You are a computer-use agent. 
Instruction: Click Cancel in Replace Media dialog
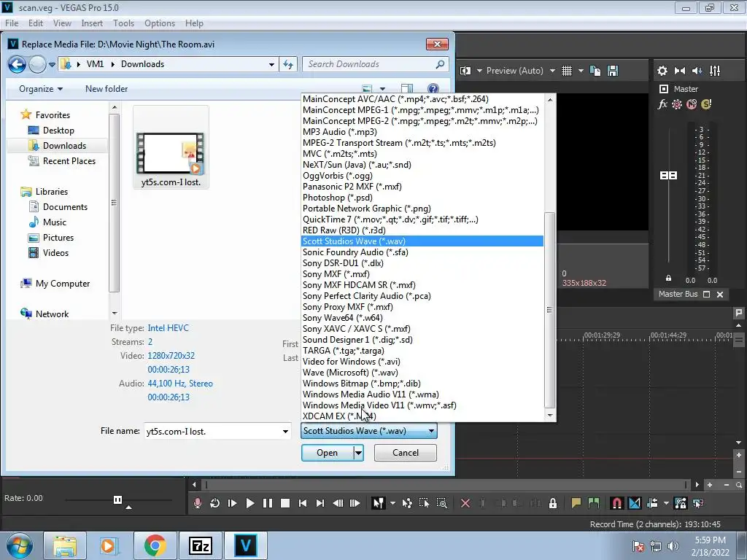406,452
